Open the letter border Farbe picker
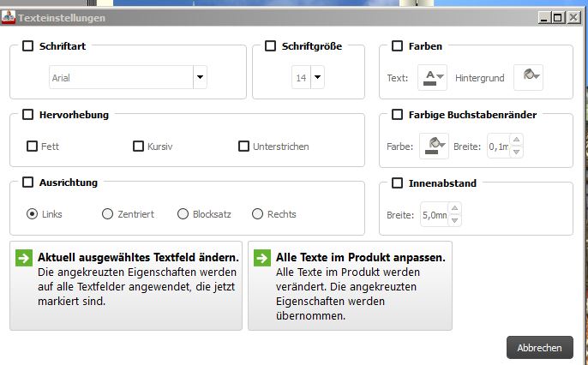Image resolution: width=588 pixels, height=365 pixels. [433, 147]
